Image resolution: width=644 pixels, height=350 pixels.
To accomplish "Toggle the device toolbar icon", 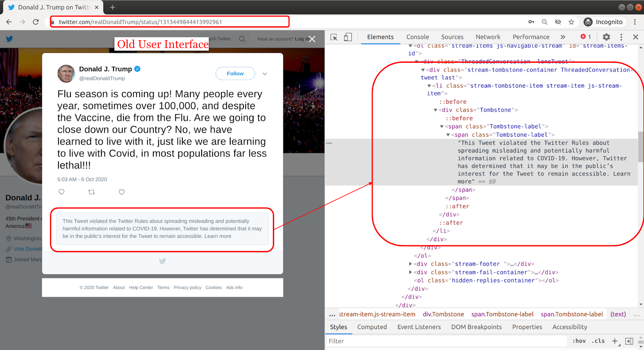I will (348, 37).
